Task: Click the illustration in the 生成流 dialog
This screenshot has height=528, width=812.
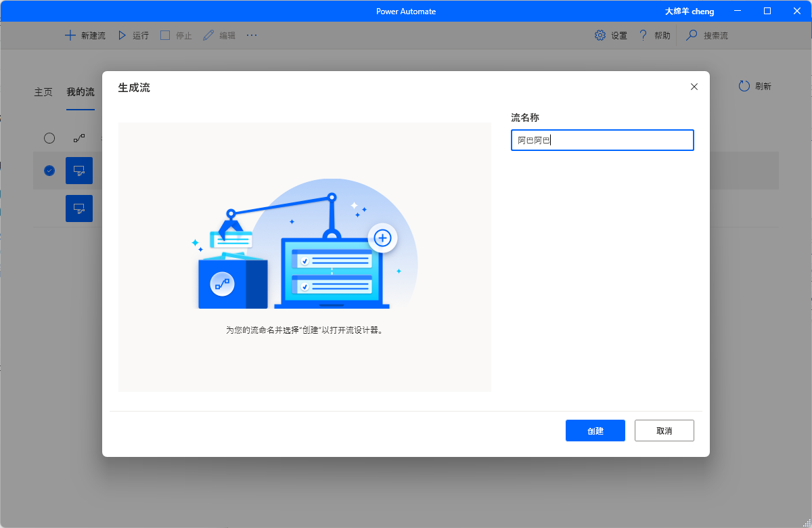Action: pos(304,244)
